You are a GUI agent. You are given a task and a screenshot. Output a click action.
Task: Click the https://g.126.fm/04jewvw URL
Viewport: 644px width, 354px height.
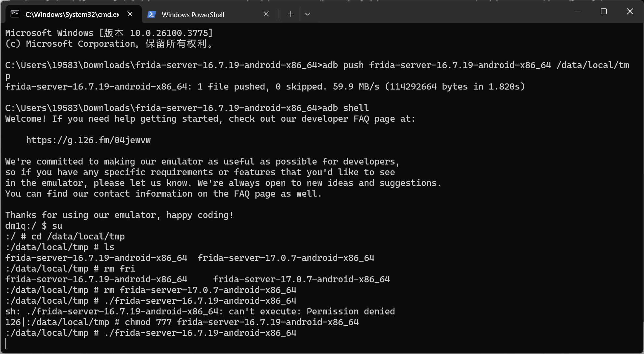88,140
